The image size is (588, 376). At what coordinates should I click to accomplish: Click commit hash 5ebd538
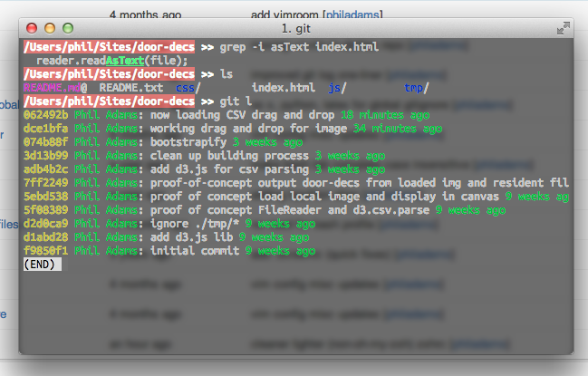pyautogui.click(x=45, y=197)
